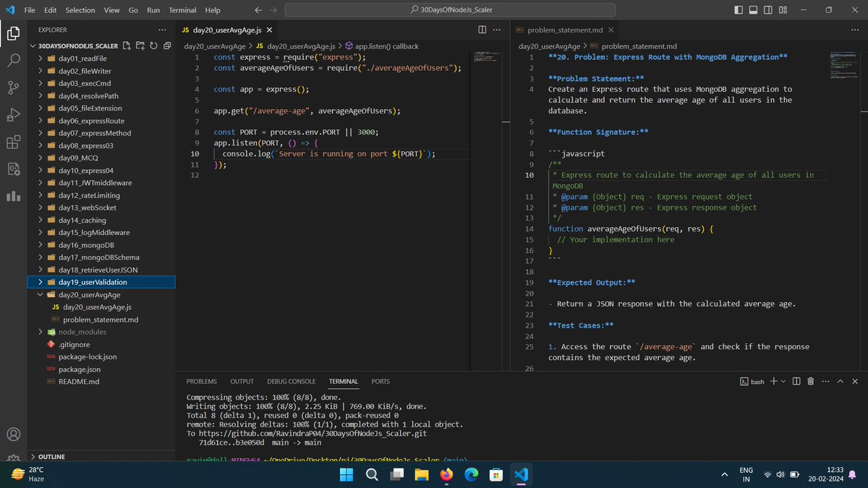Open the Search view in activity bar
Image resolution: width=868 pixels, height=488 pixels.
point(13,60)
